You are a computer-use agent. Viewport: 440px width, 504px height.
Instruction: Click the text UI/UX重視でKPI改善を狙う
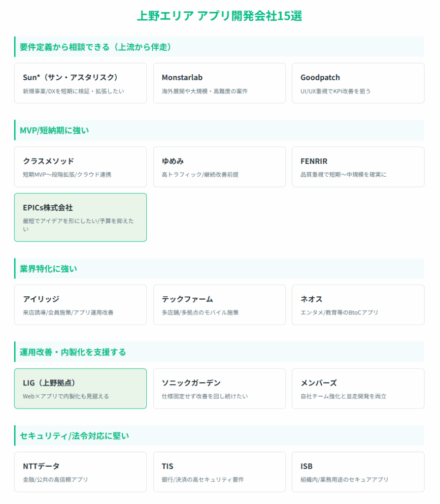pyautogui.click(x=336, y=91)
